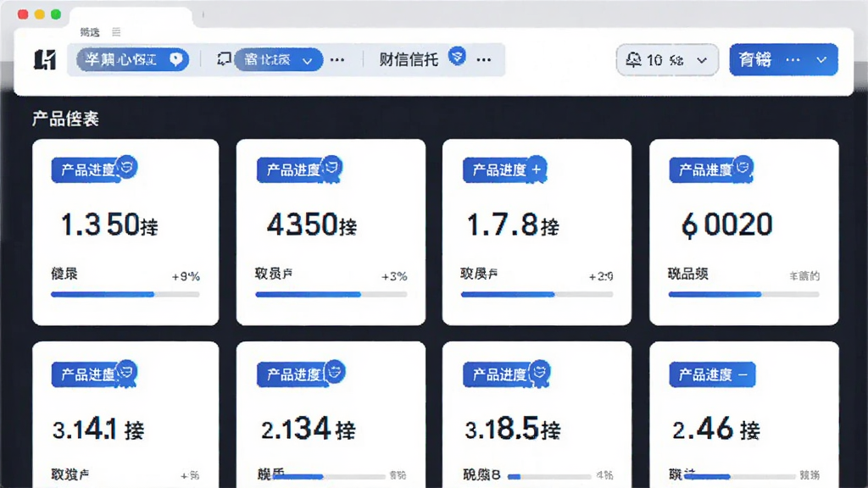The height and width of the screenshot is (488, 868).
Task: Click the progress bar on the 4350 card
Action: [x=331, y=294]
